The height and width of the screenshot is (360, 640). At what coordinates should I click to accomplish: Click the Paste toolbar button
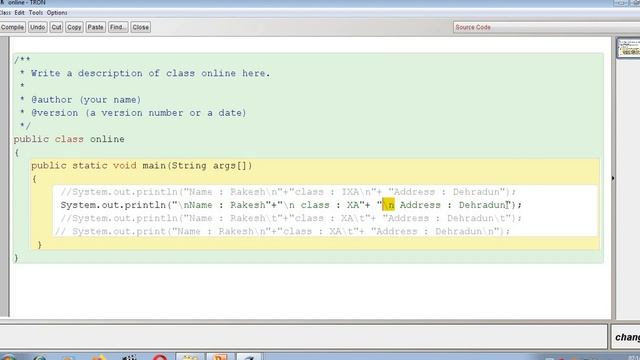pos(96,27)
